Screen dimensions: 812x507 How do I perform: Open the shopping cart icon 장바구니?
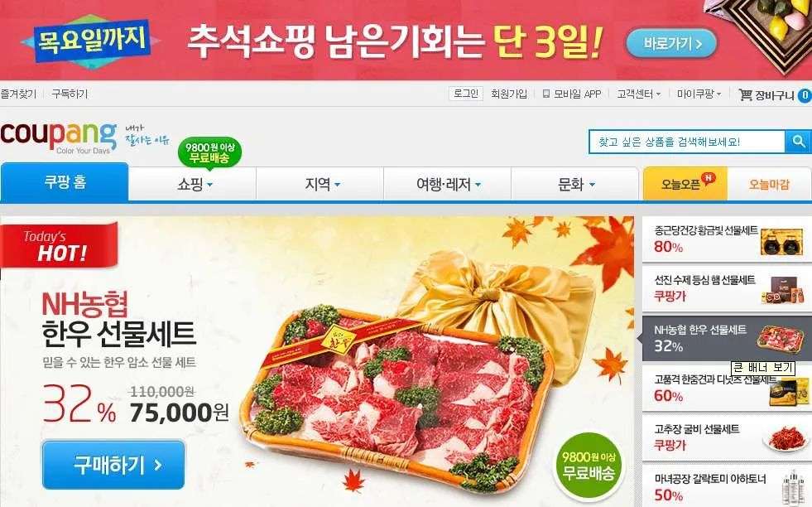click(x=745, y=95)
